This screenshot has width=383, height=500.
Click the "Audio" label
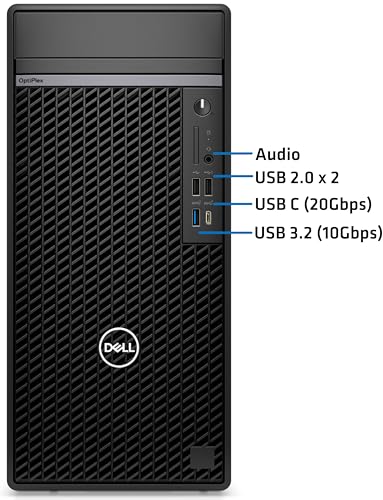(278, 155)
